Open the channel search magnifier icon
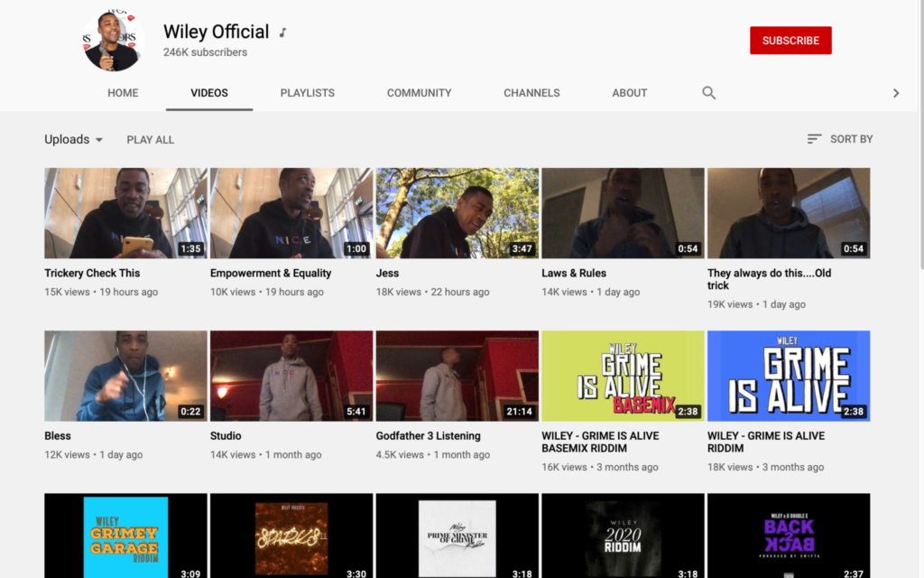 tap(709, 93)
